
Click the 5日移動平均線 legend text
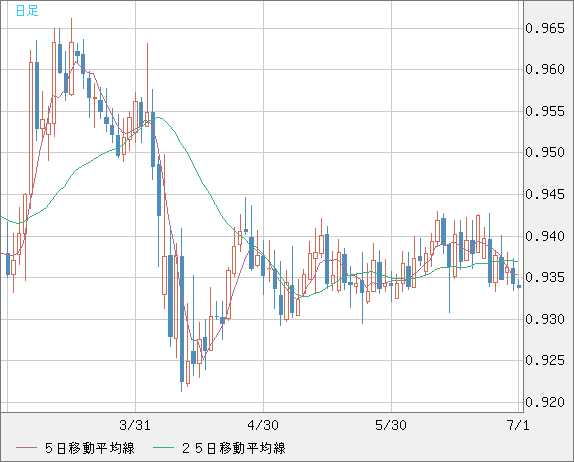click(x=90, y=448)
